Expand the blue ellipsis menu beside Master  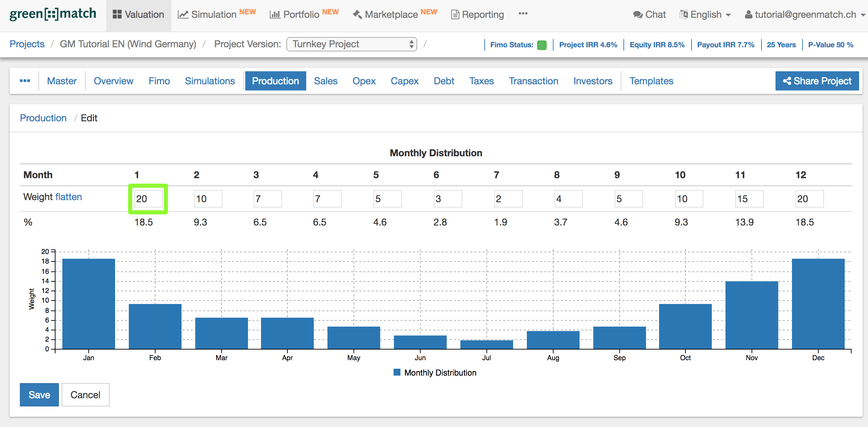coord(25,81)
